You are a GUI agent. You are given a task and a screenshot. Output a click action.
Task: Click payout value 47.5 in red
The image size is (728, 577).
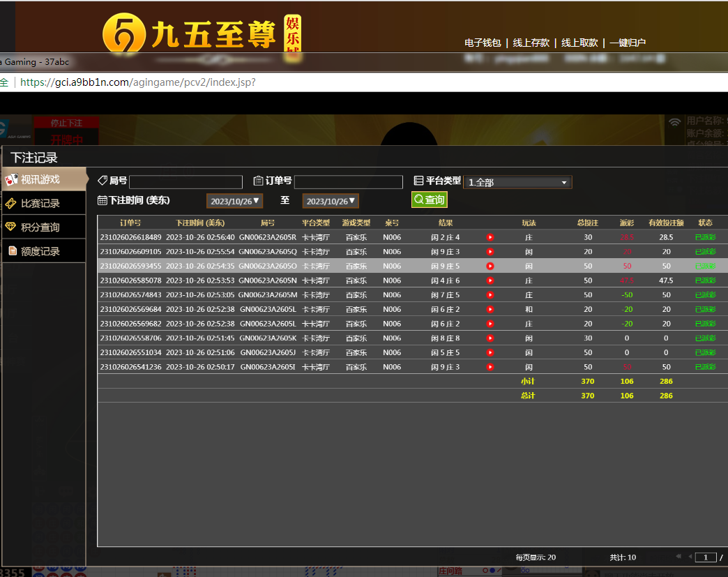tap(627, 280)
